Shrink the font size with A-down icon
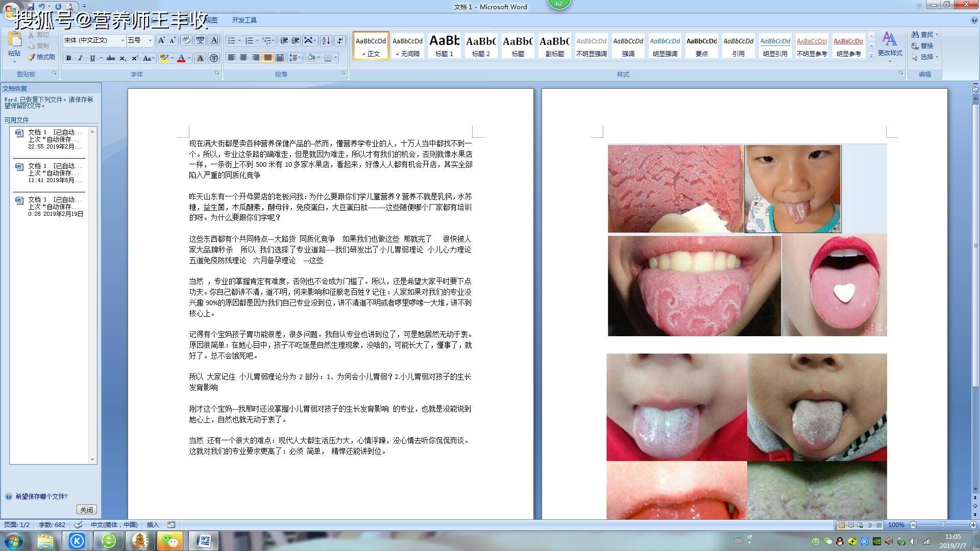 point(173,40)
